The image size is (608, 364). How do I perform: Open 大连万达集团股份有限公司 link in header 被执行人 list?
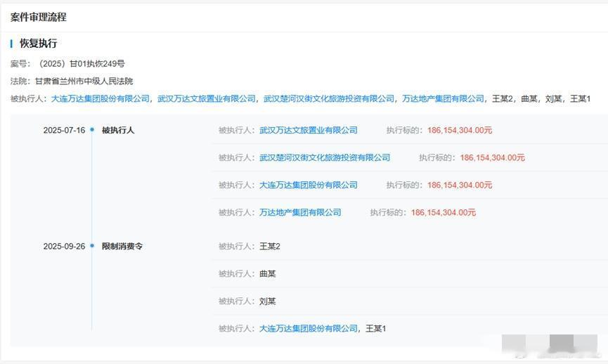pyautogui.click(x=101, y=99)
